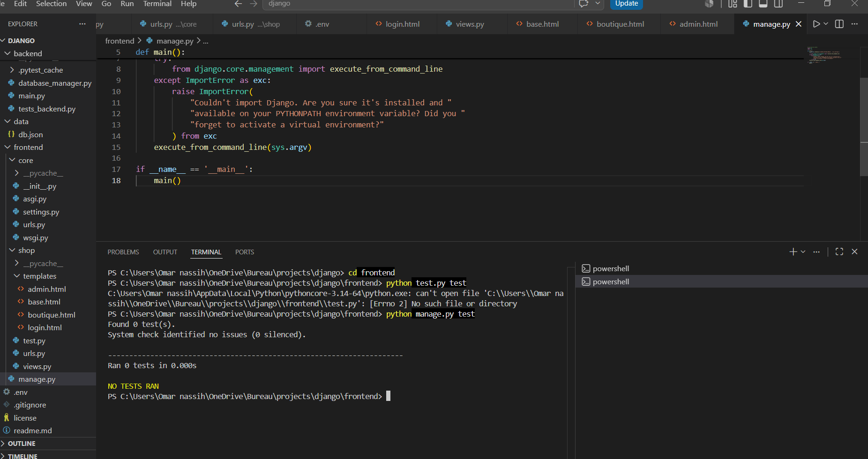Open the run button dropdown arrow
The width and height of the screenshot is (868, 459).
pos(826,24)
